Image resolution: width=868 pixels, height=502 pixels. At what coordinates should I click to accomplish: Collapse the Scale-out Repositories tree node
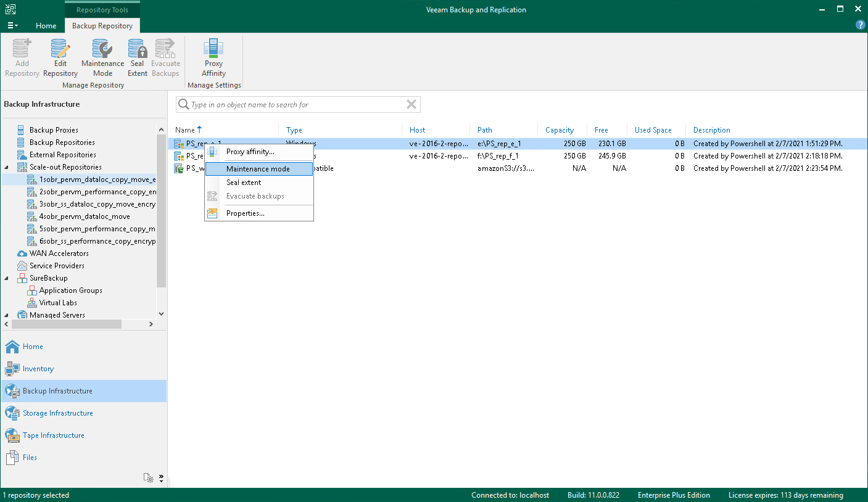coord(7,167)
